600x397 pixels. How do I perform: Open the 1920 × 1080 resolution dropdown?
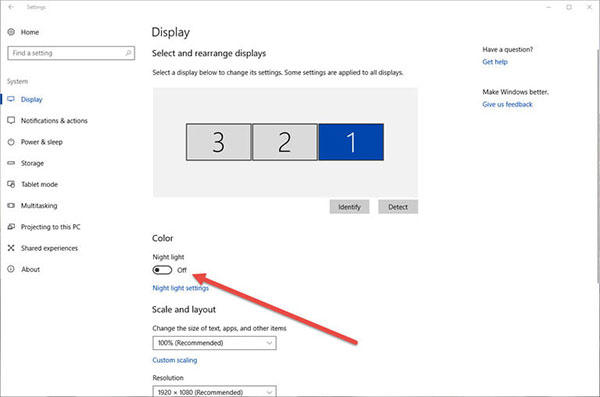(x=214, y=391)
